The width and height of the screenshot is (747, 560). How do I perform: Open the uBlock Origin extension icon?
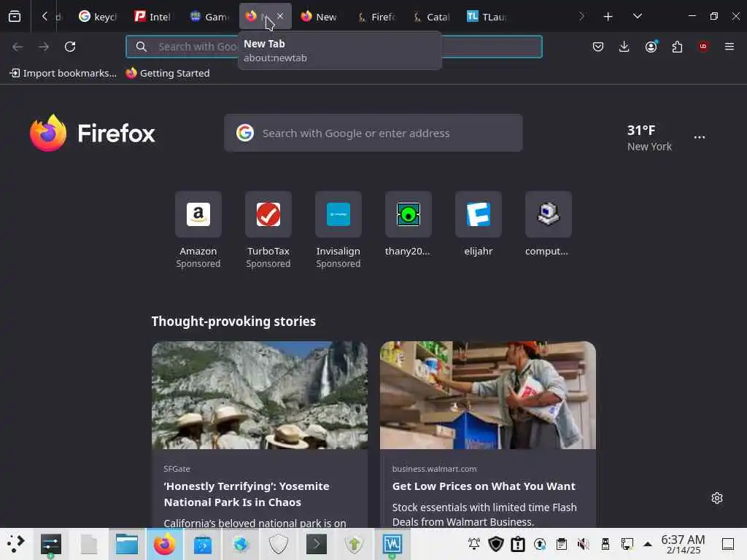pos(703,47)
